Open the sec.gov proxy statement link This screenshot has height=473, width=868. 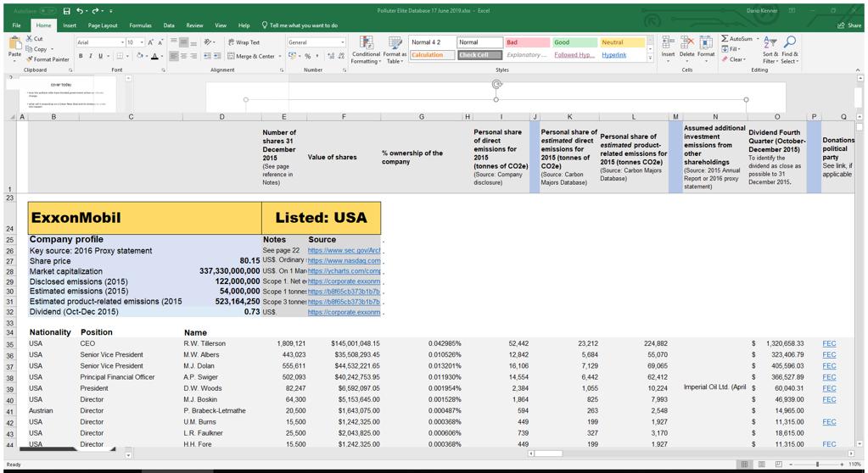pos(344,251)
